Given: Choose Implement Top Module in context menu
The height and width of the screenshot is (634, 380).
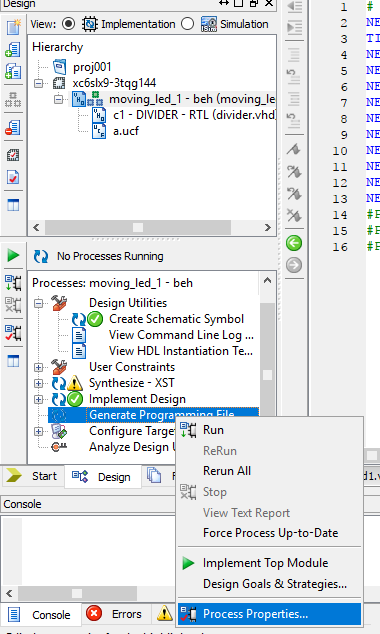Looking at the screenshot, I should tap(269, 563).
